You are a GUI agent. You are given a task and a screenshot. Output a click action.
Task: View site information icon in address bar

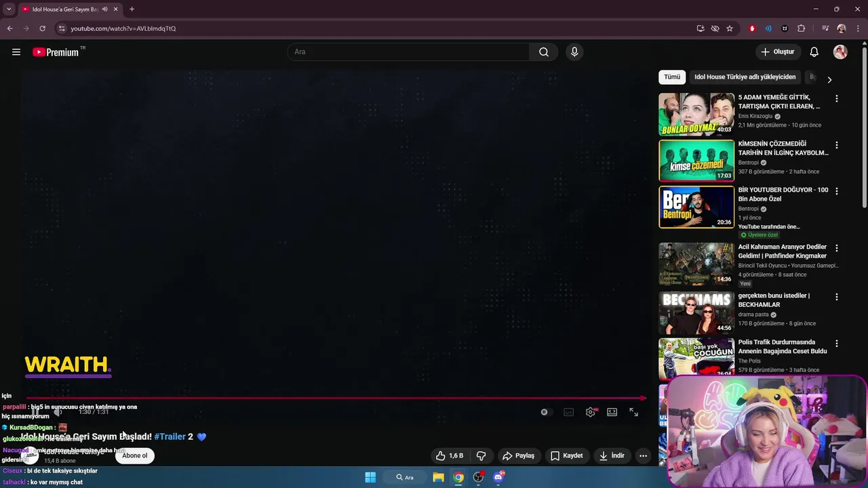[62, 28]
